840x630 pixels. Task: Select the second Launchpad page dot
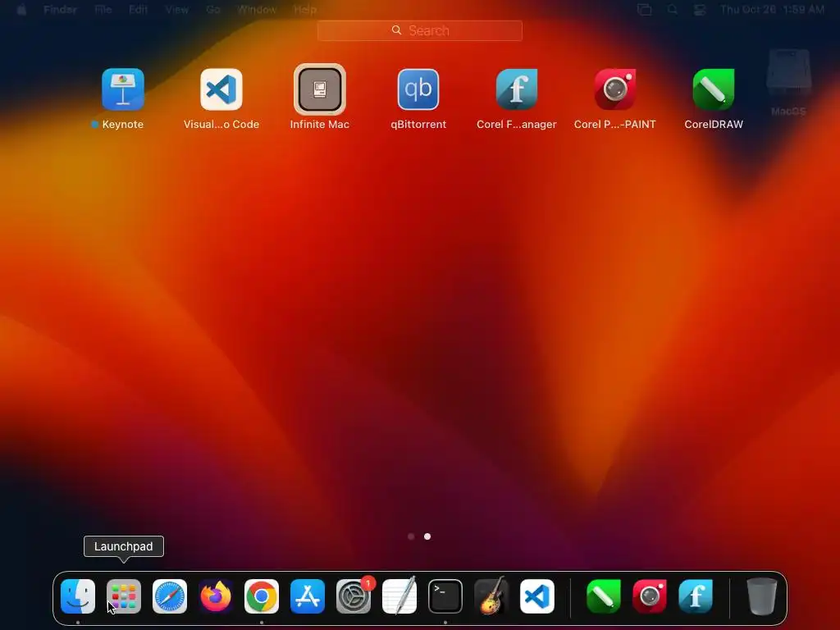click(427, 536)
